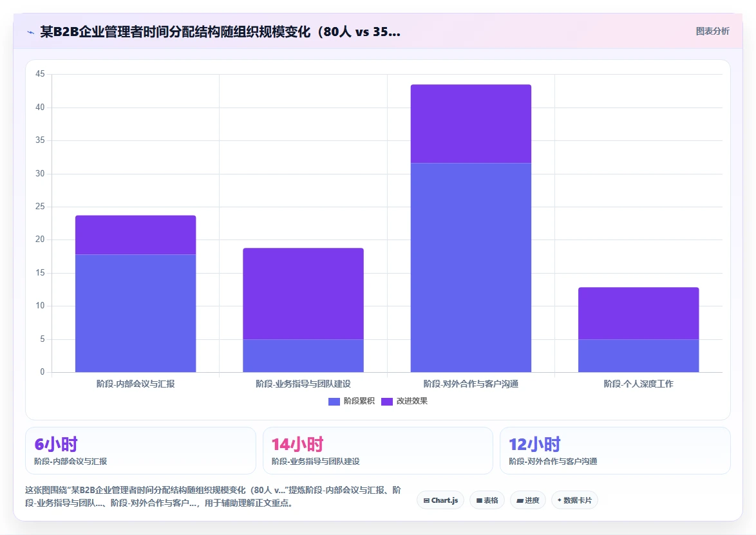Select the 进度 tag chip
The height and width of the screenshot is (535, 756).
tap(527, 500)
